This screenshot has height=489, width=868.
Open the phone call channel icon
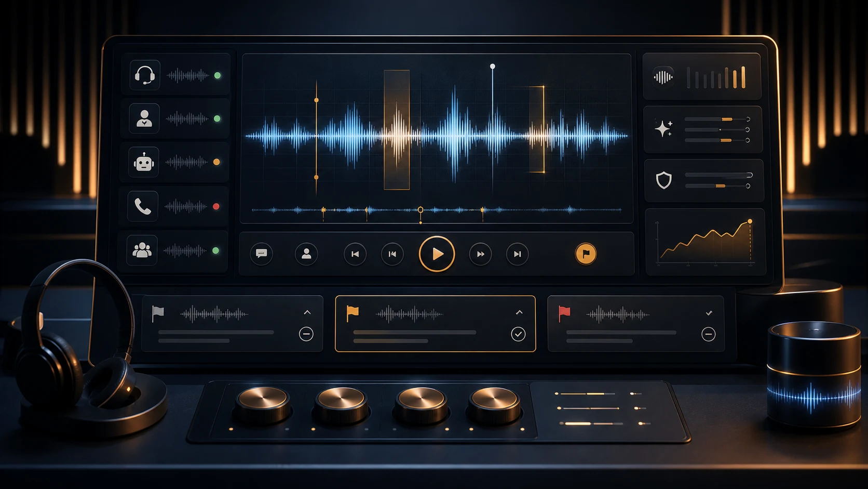click(x=143, y=206)
